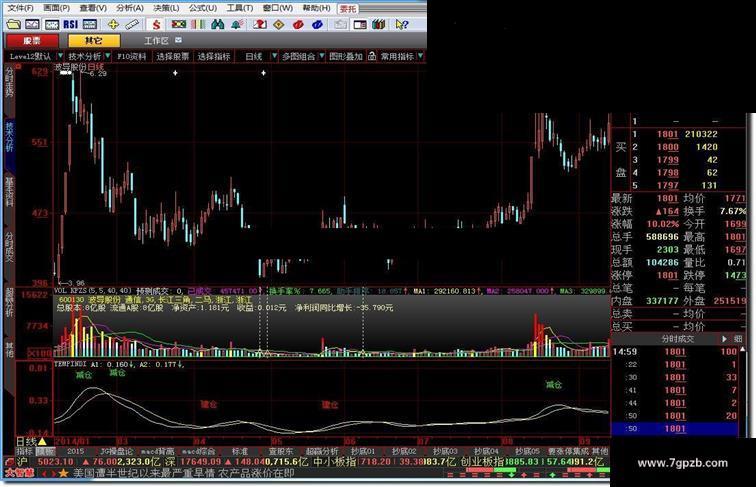This screenshot has height=487, width=756.
Task: Click the red 委托 trade button
Action: (x=348, y=9)
